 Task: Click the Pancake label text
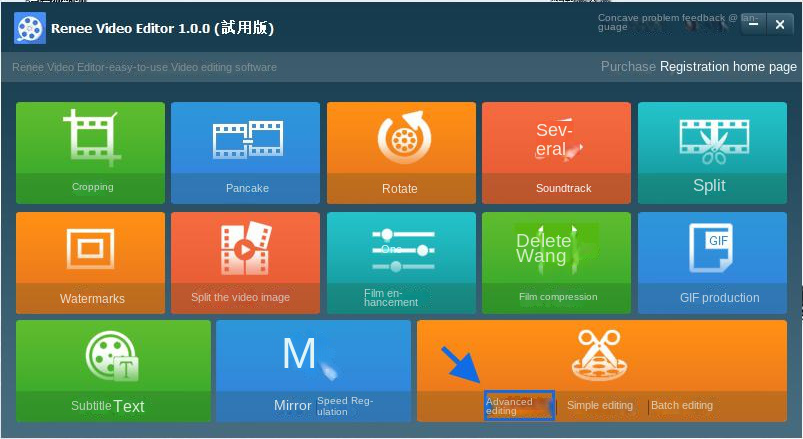[247, 188]
